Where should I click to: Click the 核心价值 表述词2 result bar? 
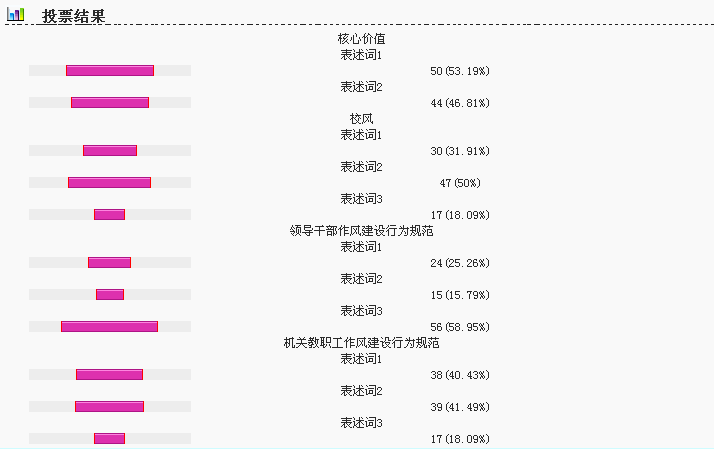(x=110, y=102)
